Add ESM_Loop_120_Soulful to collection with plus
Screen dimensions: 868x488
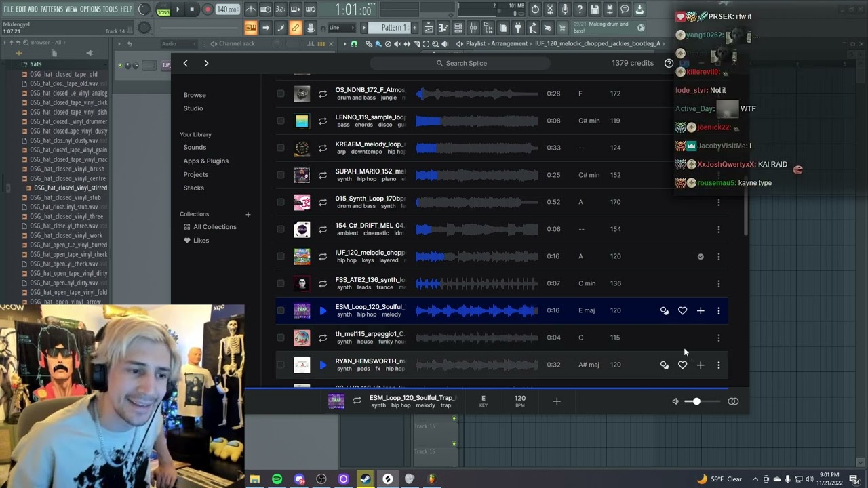701,310
